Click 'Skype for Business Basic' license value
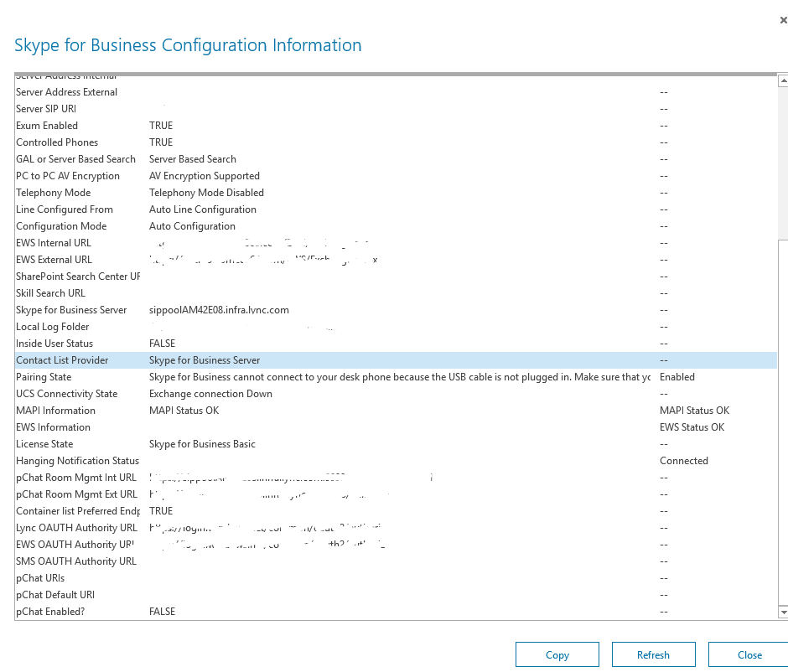The image size is (788, 672). pyautogui.click(x=202, y=444)
